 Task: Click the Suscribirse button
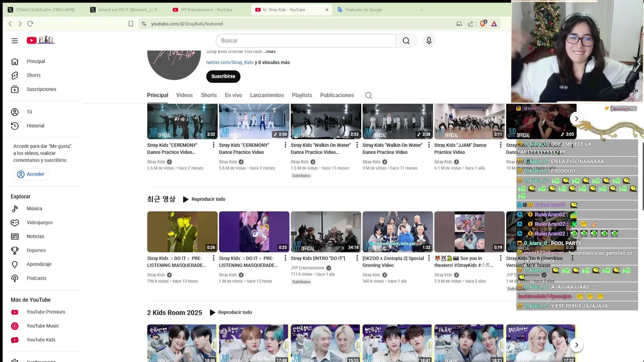(223, 76)
